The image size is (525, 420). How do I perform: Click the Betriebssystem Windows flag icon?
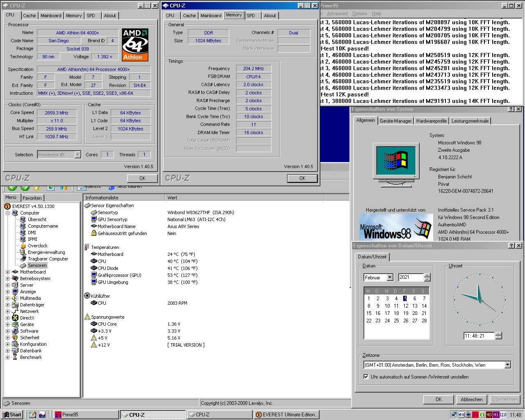(x=15, y=278)
